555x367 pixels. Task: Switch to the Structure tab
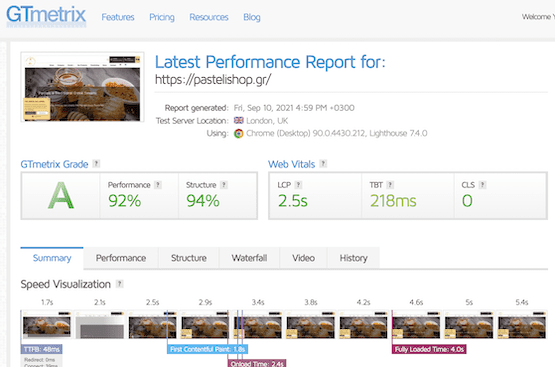(189, 258)
